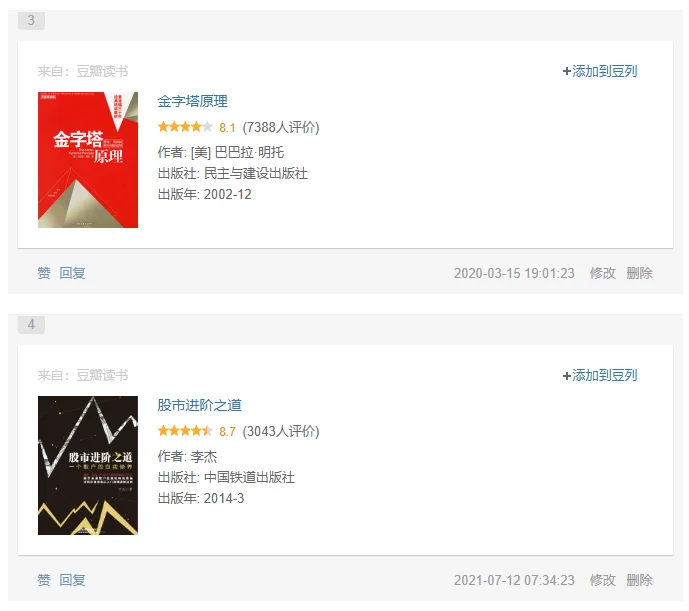Click the number 4 item badge
Image resolution: width=689 pixels, height=611 pixels.
(x=31, y=324)
